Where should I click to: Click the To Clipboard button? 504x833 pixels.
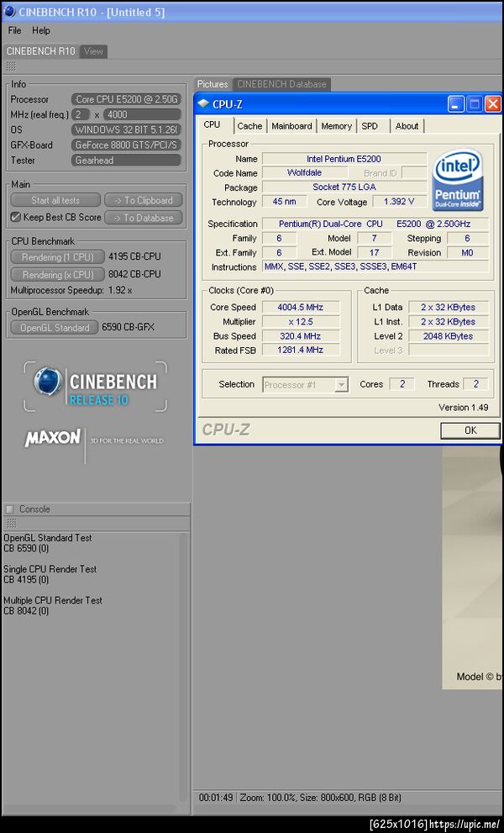[x=144, y=200]
